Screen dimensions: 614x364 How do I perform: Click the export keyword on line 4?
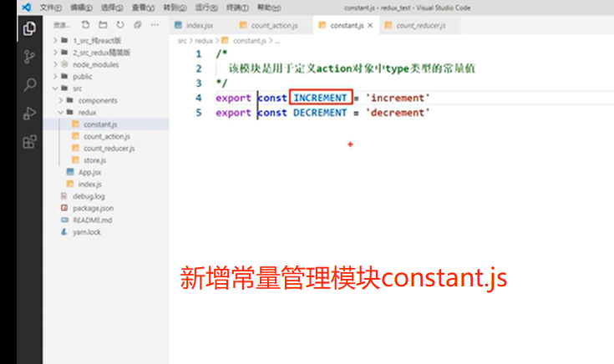tap(233, 98)
